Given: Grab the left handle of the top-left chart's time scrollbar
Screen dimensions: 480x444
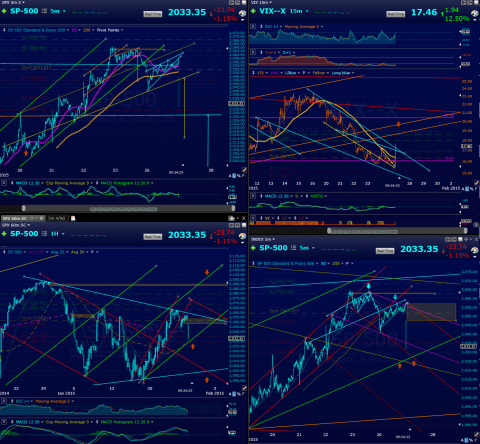Looking at the screenshot, I should click(x=24, y=208).
